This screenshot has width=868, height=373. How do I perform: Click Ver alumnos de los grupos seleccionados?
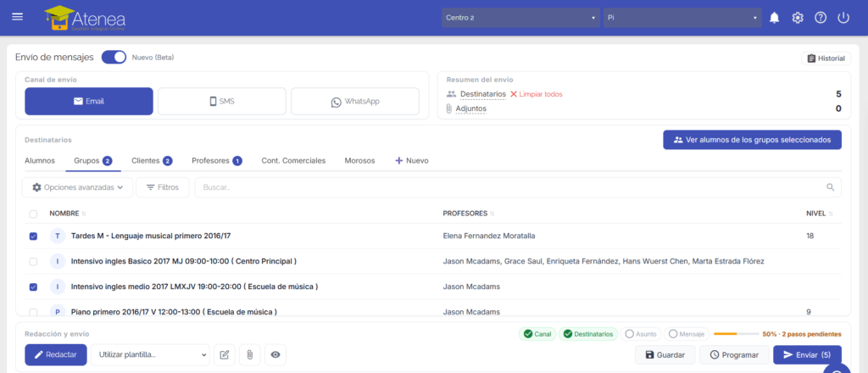tap(753, 140)
